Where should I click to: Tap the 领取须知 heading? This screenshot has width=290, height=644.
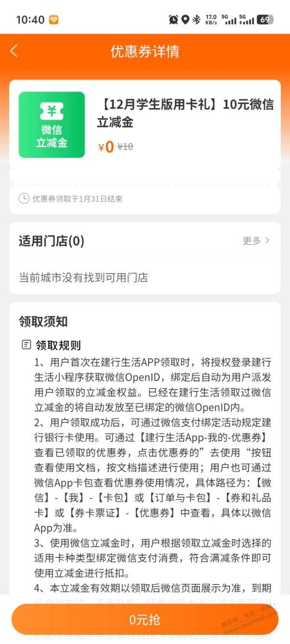tap(43, 322)
